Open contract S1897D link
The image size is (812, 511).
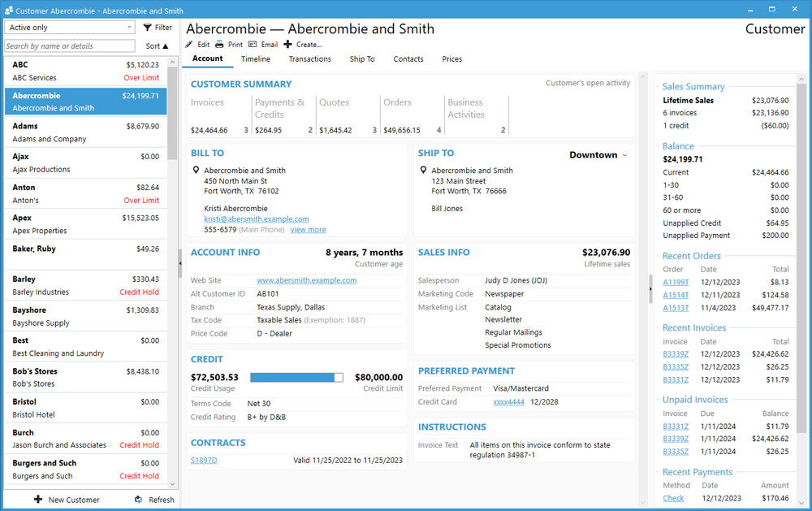204,461
